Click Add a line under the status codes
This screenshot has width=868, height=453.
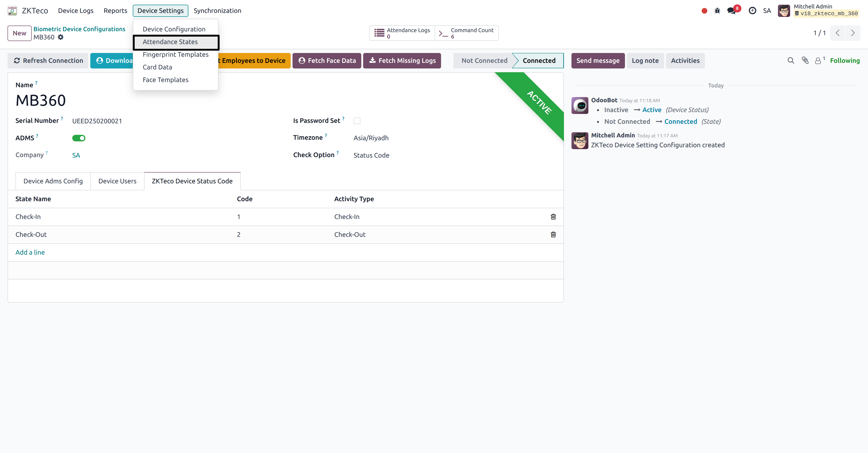point(30,252)
